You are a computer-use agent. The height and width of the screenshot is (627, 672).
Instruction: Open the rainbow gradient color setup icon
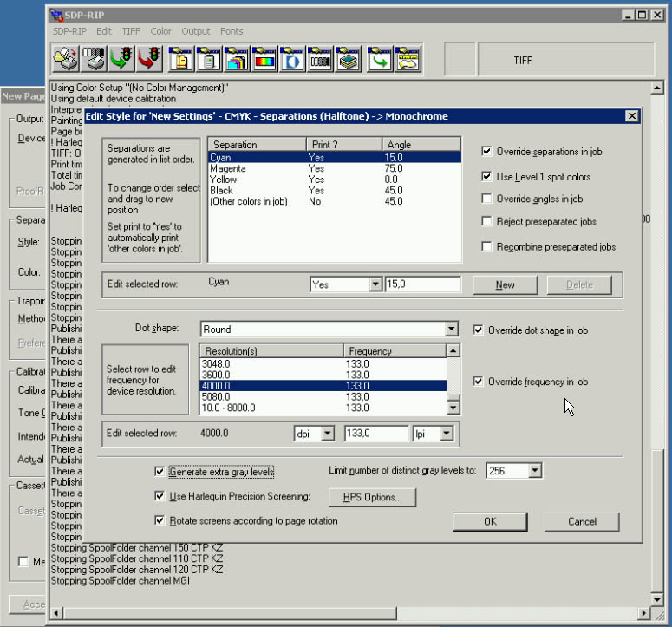[x=264, y=59]
